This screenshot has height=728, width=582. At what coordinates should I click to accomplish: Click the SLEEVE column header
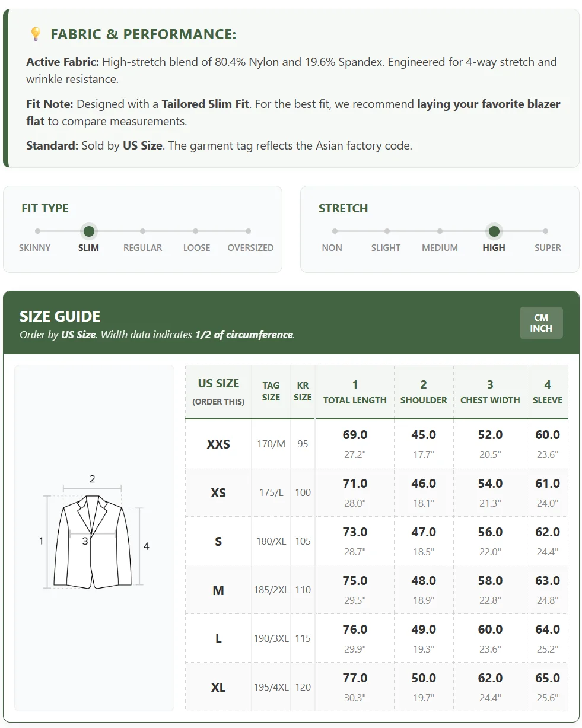tap(548, 392)
